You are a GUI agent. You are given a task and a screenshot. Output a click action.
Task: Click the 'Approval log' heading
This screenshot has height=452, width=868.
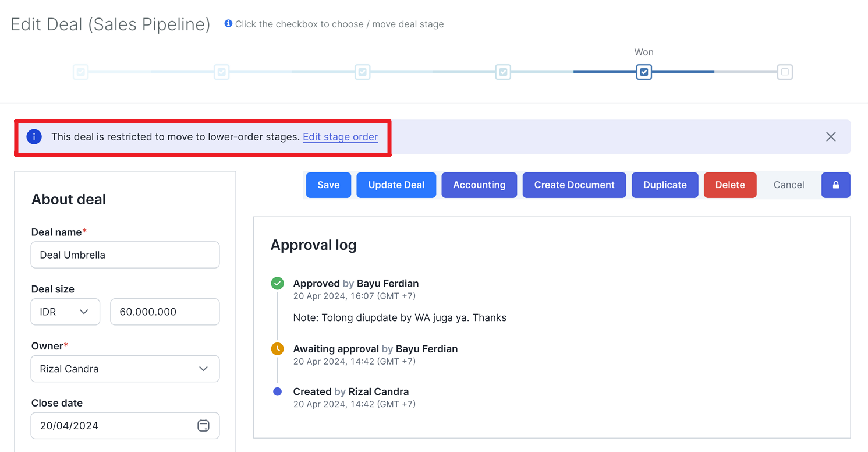point(313,245)
